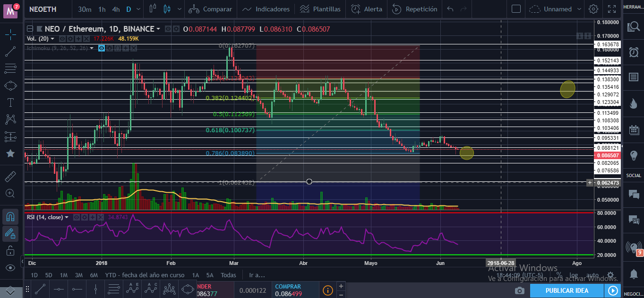Click the bar style icon in top toolbar
The height and width of the screenshot is (298, 644).
[x=152, y=9]
